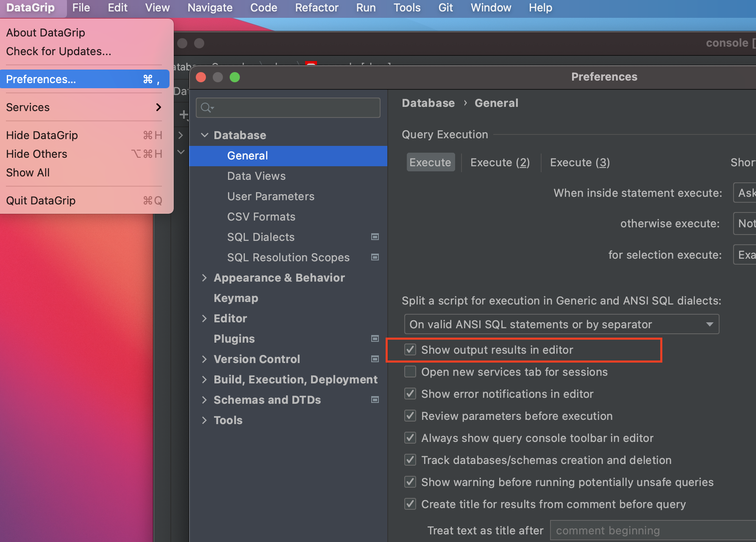Image resolution: width=756 pixels, height=542 pixels.
Task: Open the File menu
Action: coord(81,8)
